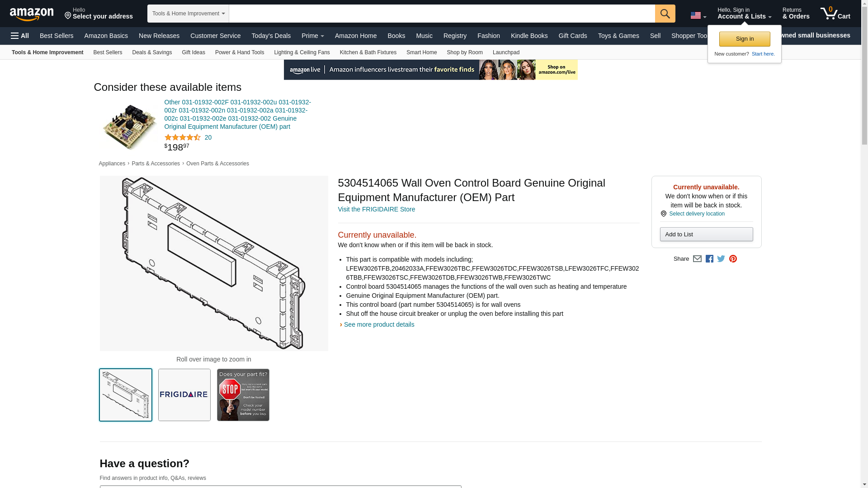Select the Frigidaire logo thumbnail
Viewport: 868px width, 488px height.
[x=184, y=395]
